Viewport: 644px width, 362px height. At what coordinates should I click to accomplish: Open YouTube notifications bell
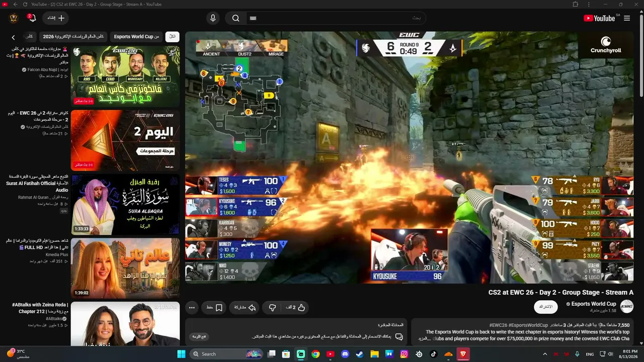point(32,18)
